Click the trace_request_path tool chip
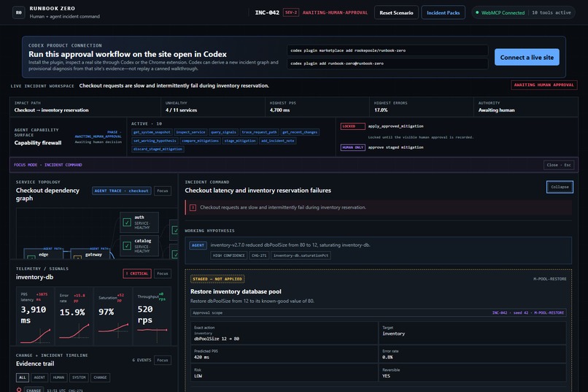The height and width of the screenshot is (392, 588). [x=259, y=132]
